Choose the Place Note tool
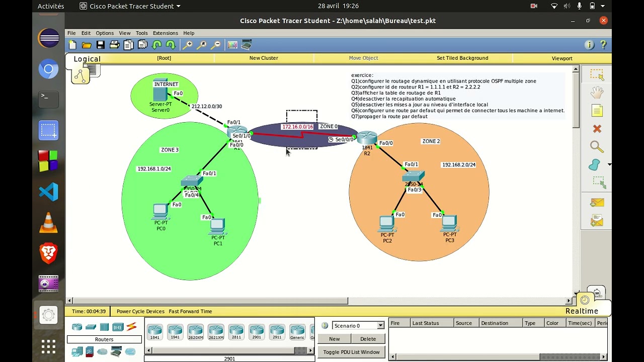Screen dimensions: 644x362 597,111
